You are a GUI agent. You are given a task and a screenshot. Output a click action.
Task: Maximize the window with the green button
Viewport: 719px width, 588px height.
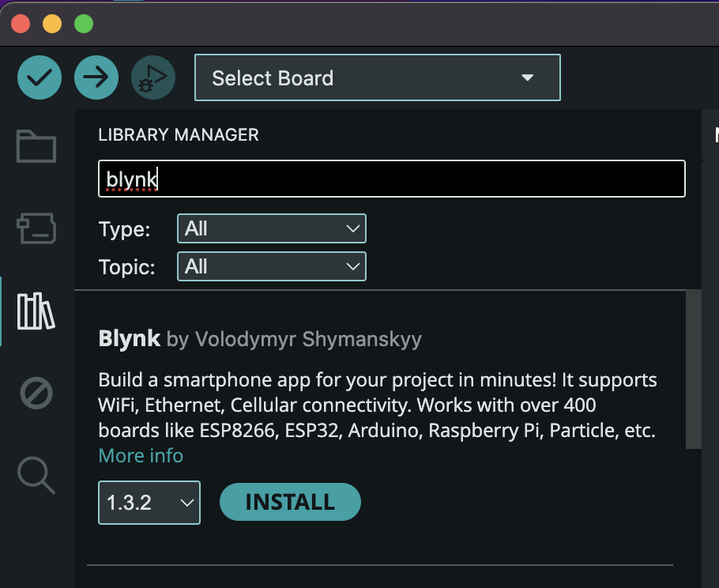click(84, 24)
